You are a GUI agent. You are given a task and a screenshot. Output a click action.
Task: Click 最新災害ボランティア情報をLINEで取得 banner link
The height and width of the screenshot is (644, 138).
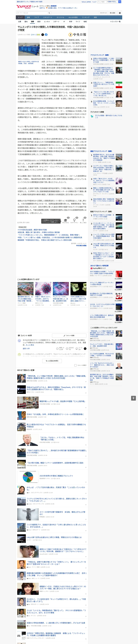coord(30,2)
